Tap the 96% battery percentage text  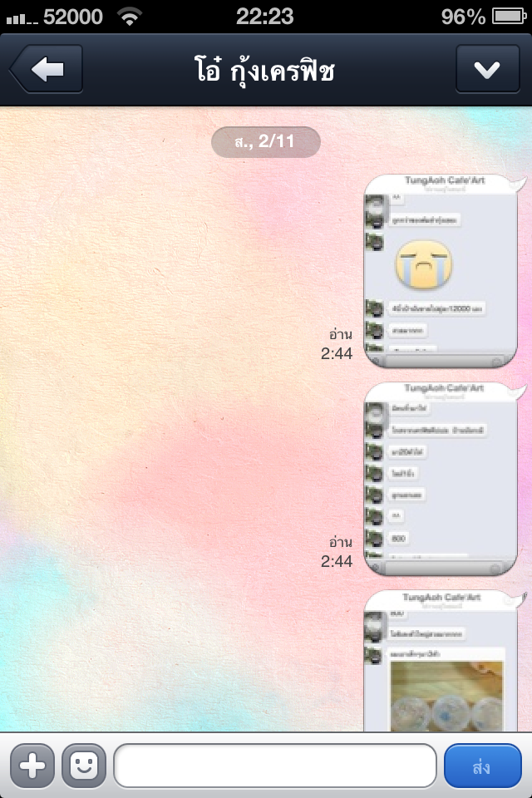click(x=463, y=17)
